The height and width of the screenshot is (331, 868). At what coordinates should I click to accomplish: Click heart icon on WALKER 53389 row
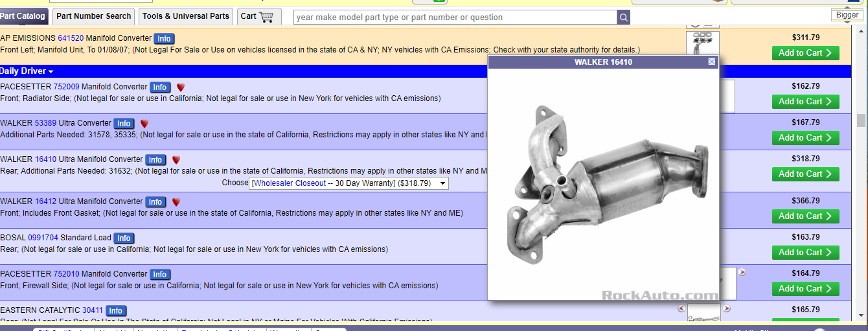(144, 123)
